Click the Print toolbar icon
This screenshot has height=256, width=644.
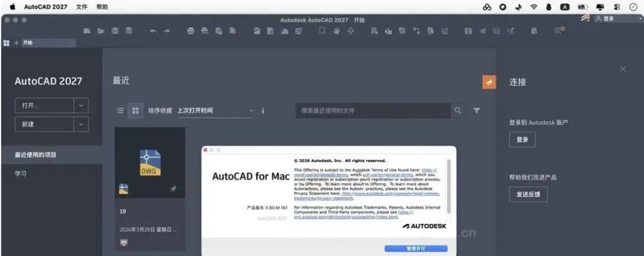tap(191, 31)
